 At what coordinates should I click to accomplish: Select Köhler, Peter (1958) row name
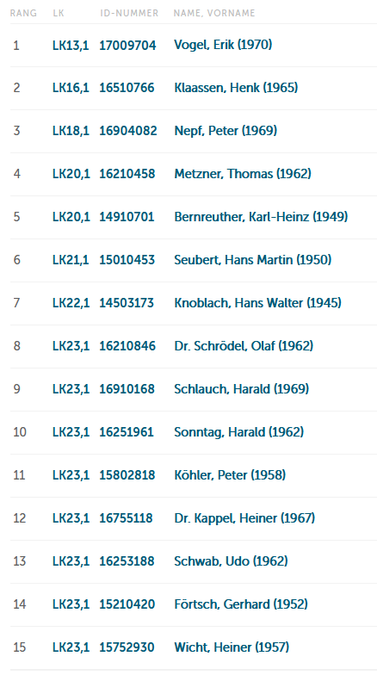[230, 475]
